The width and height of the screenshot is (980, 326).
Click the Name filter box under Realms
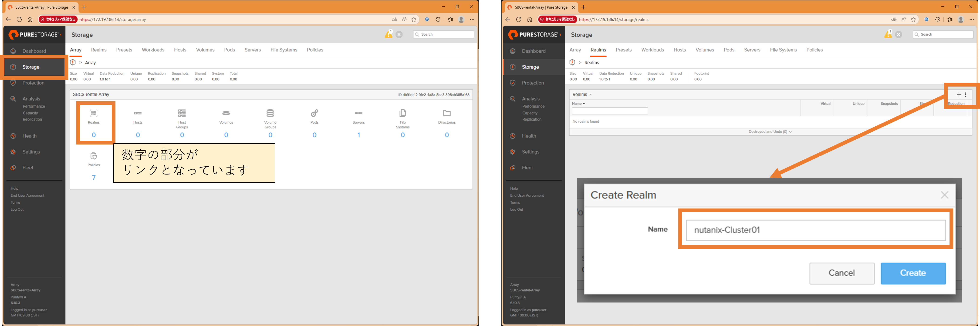pyautogui.click(x=609, y=111)
